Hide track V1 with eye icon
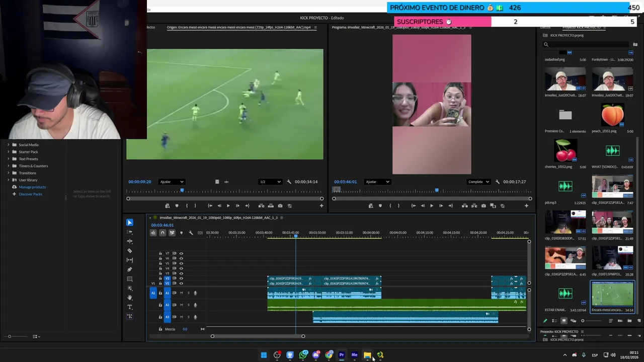Viewport: 644px width, 362px height. click(x=181, y=284)
